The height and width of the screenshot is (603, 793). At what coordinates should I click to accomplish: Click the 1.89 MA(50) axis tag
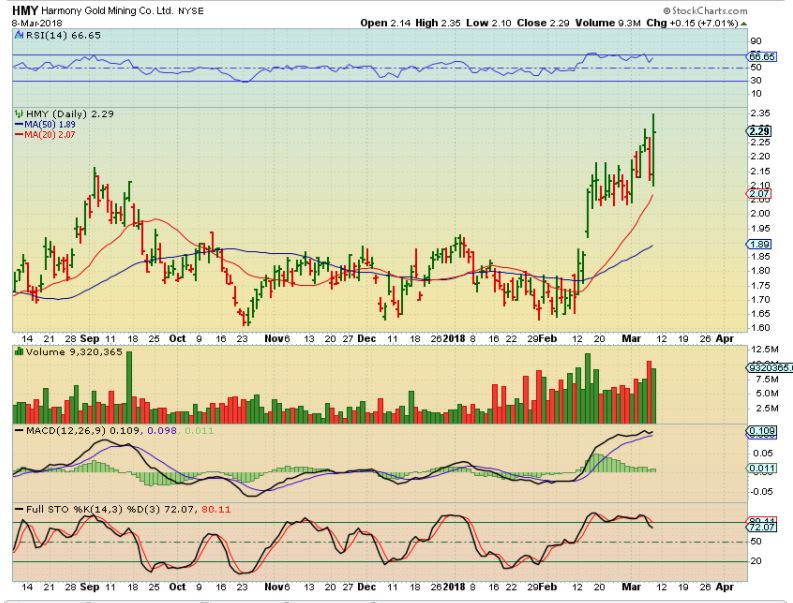point(759,244)
